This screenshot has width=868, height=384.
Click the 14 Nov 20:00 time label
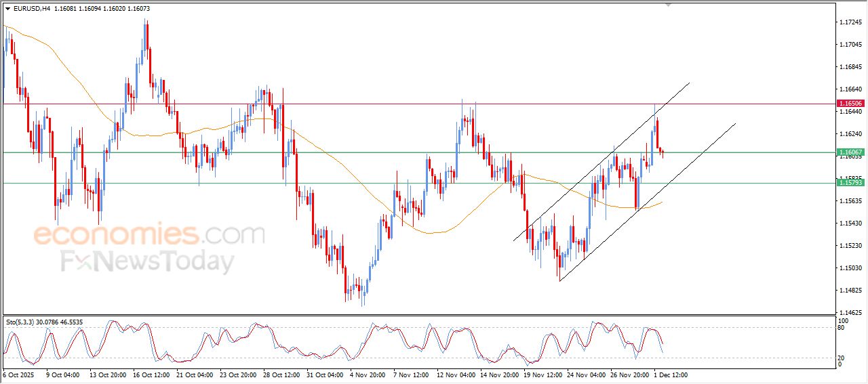(498, 375)
